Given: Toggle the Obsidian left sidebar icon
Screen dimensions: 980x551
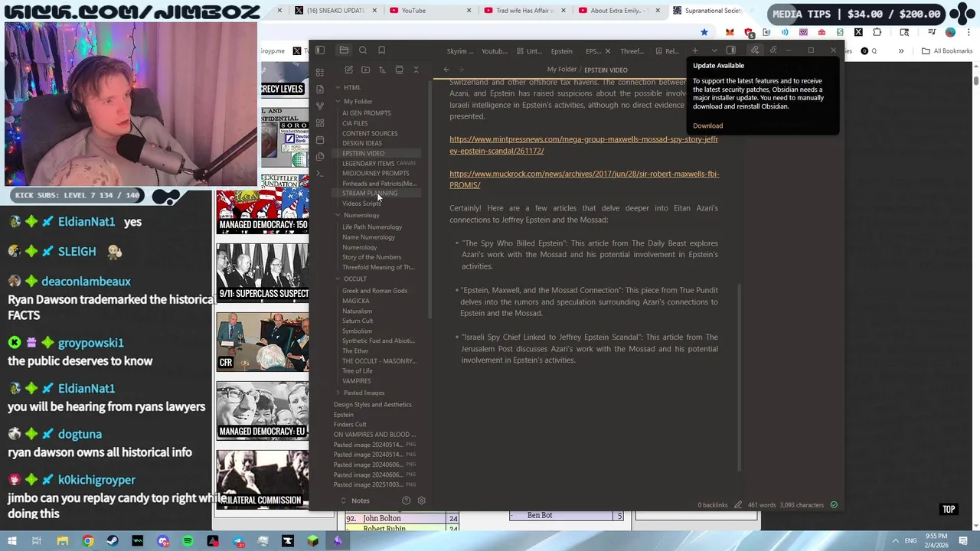Looking at the screenshot, I should tap(320, 51).
